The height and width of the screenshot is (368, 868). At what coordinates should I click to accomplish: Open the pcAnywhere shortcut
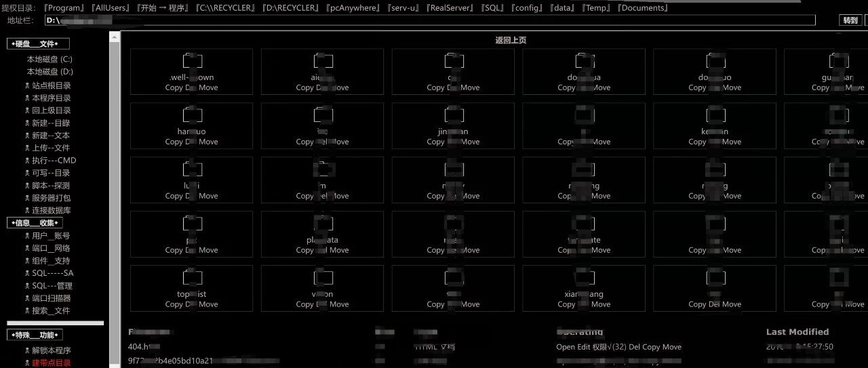click(x=354, y=8)
